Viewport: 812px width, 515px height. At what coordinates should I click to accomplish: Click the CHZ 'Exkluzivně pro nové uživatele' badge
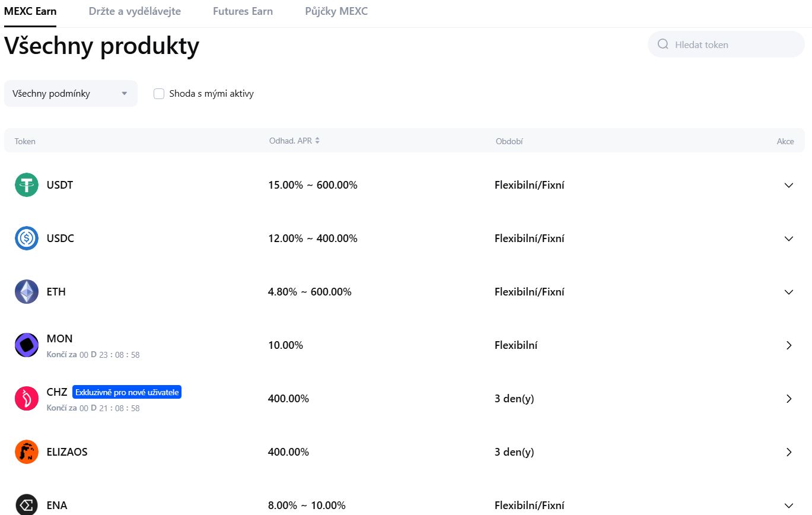[x=127, y=392]
